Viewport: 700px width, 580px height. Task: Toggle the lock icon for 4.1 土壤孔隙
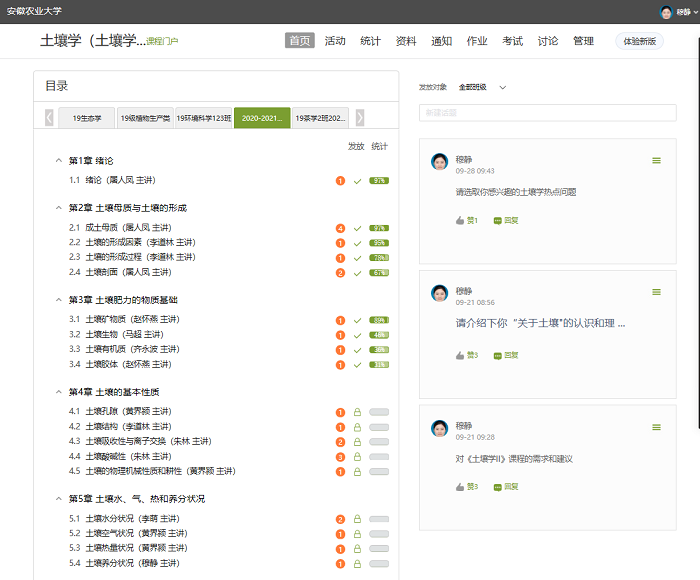tap(357, 411)
